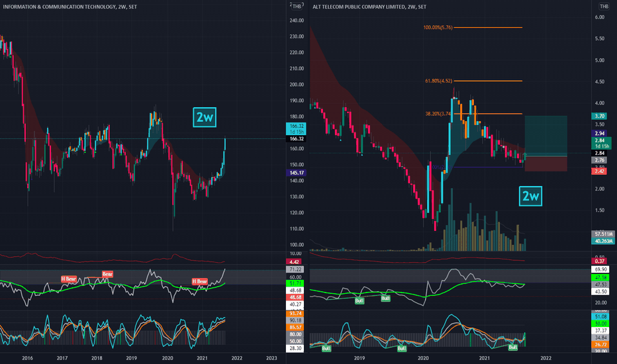
Task: Click the red 0.37 indicator value label
Action: tap(599, 261)
